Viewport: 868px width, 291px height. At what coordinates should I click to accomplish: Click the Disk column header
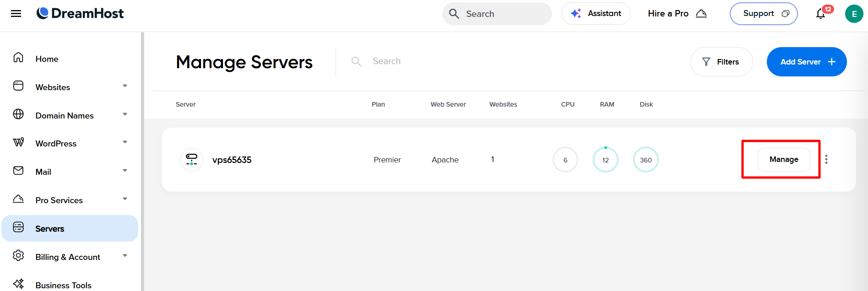click(646, 104)
